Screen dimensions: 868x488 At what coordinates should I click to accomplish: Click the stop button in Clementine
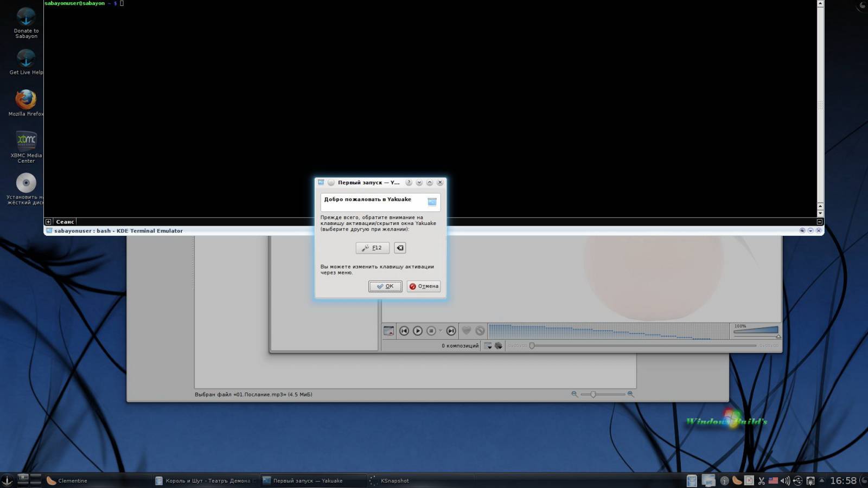click(x=431, y=331)
